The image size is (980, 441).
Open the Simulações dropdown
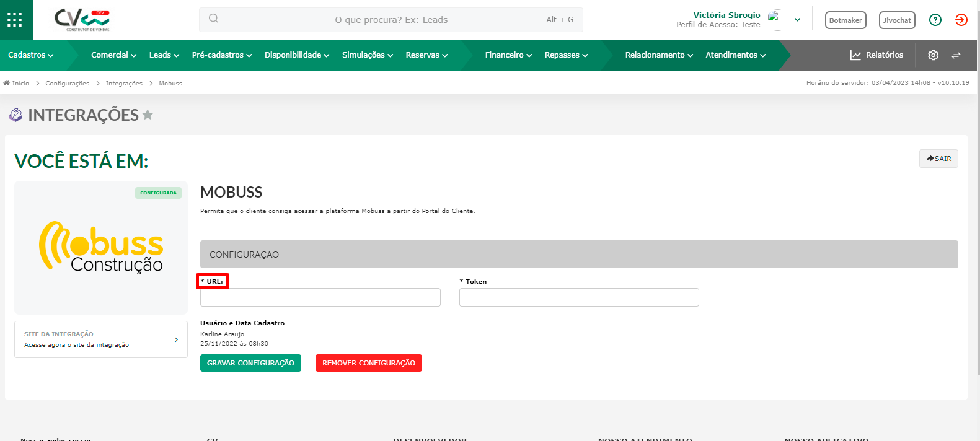(368, 55)
